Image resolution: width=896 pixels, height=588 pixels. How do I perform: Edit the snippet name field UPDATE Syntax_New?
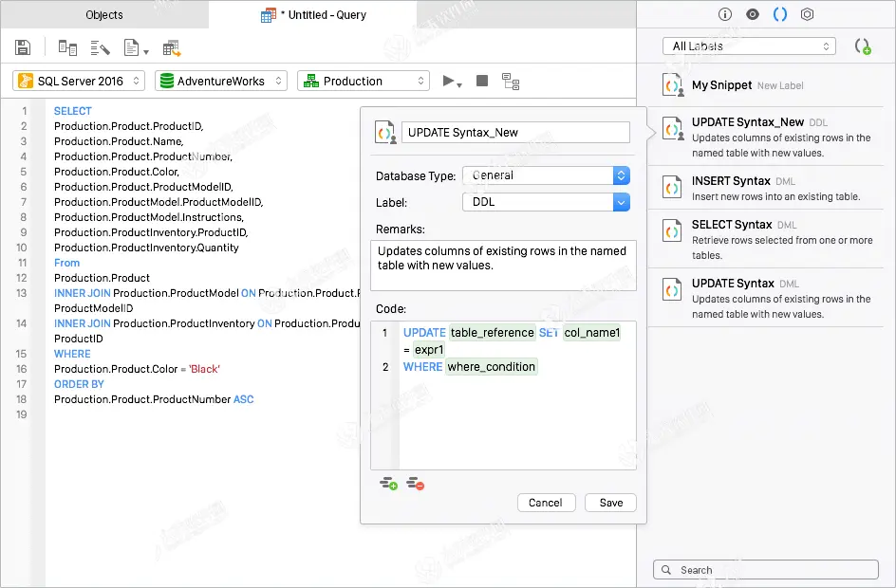(x=515, y=133)
